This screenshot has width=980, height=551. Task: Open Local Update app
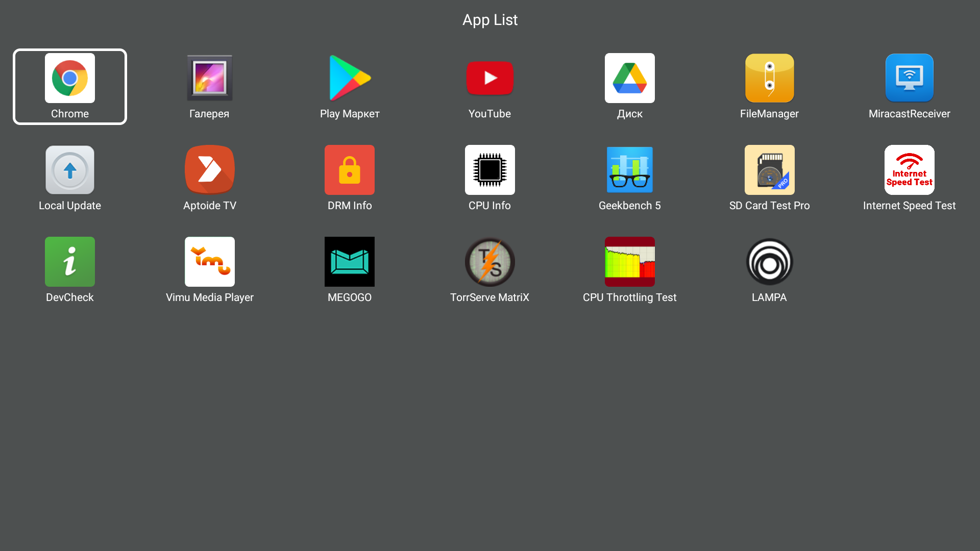click(x=70, y=170)
